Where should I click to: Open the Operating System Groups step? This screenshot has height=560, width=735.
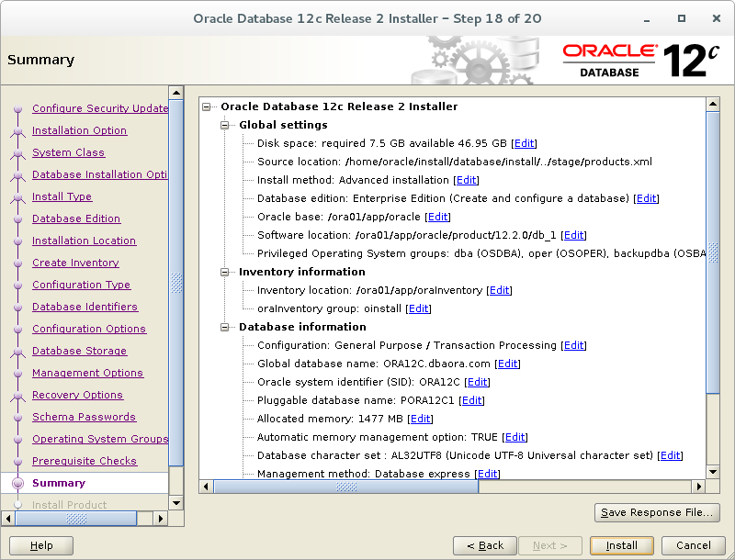[100, 438]
